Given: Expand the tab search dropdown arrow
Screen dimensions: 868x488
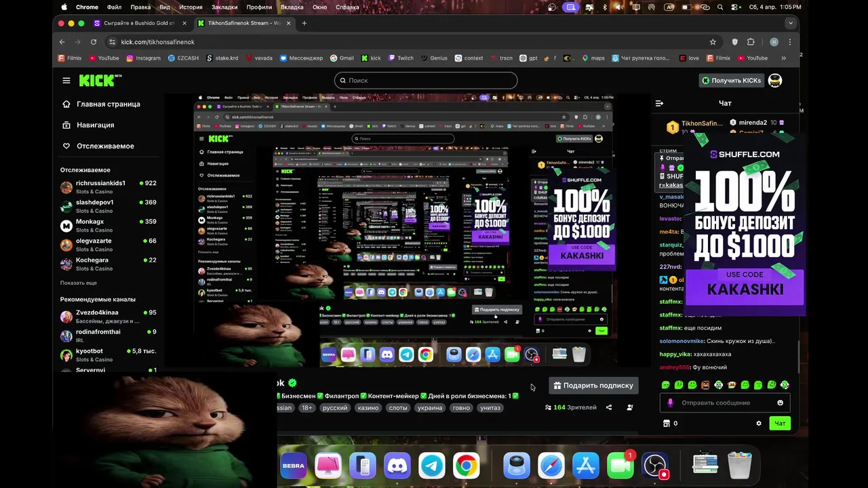Looking at the screenshot, I should (x=790, y=23).
